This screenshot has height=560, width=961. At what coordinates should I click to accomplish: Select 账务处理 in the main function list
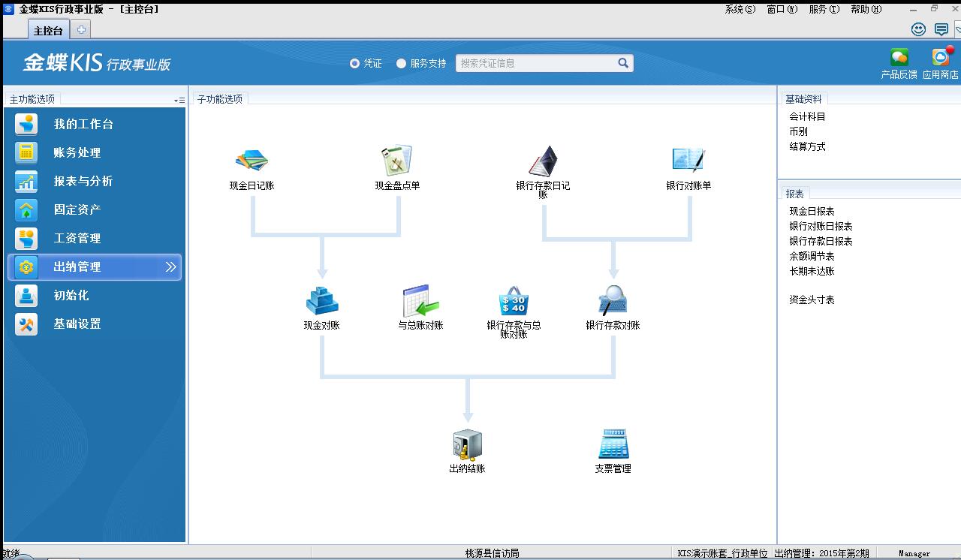[x=77, y=152]
